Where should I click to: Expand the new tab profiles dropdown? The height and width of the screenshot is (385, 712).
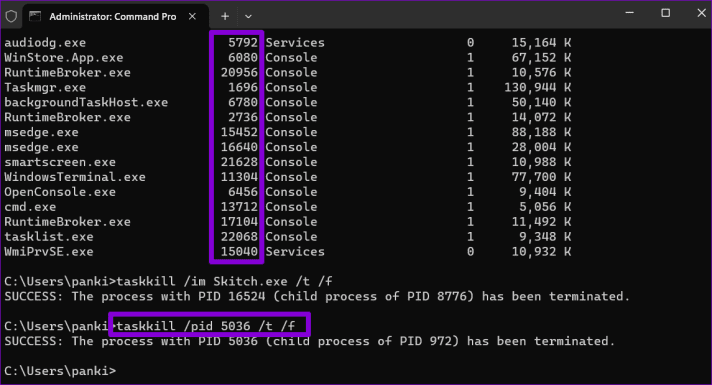click(x=248, y=16)
